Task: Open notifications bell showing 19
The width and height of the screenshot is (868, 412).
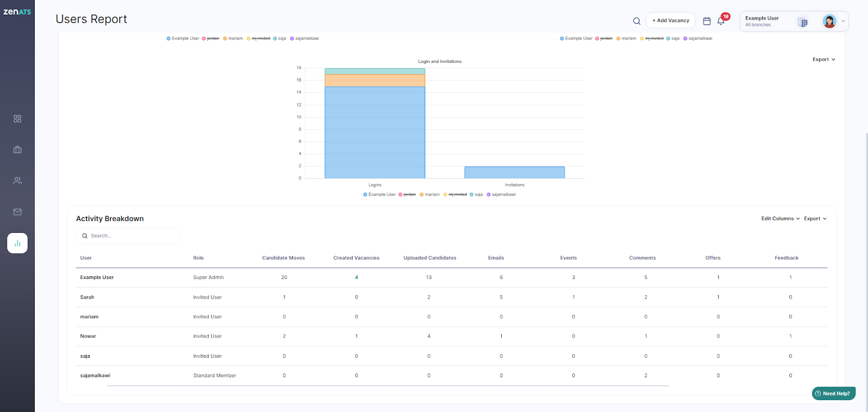Action: click(722, 21)
